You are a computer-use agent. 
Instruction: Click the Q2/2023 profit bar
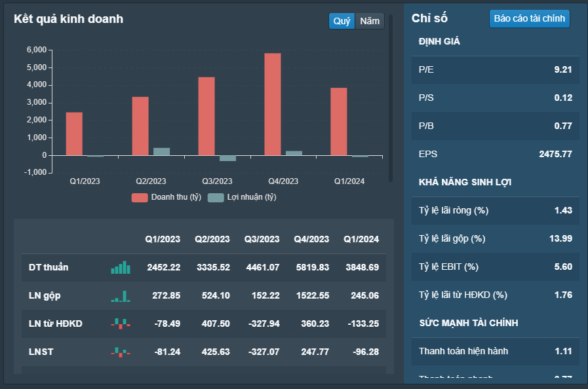(161, 151)
